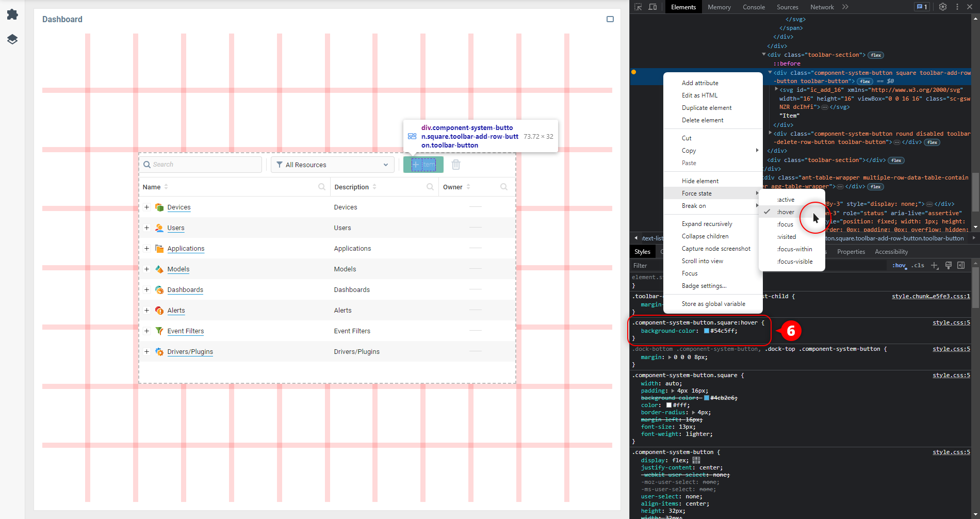Screen dimensions: 980x519
Task: Choose Edit as HTML from context menu
Action: [699, 95]
